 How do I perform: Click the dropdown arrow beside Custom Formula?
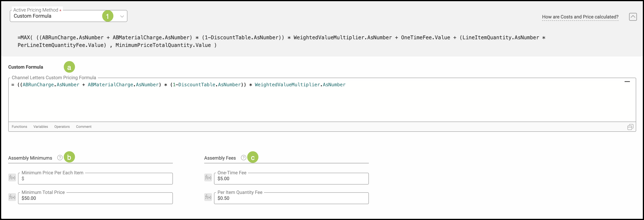point(122,16)
